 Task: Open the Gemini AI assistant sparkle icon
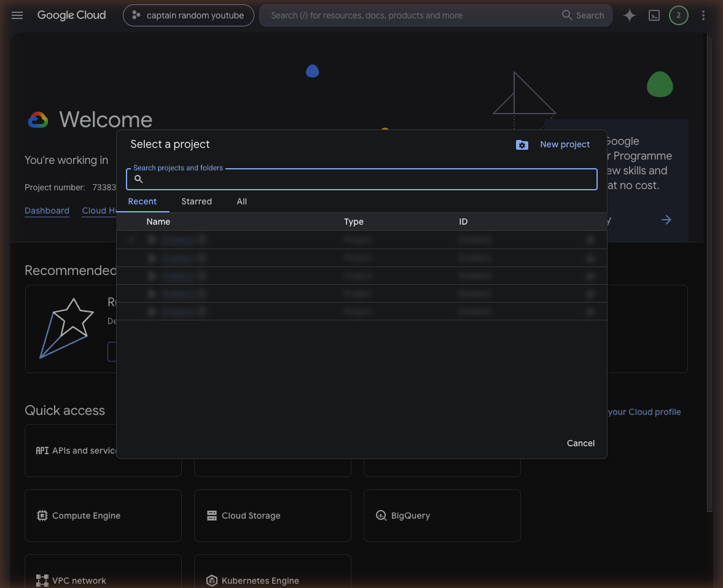(630, 15)
